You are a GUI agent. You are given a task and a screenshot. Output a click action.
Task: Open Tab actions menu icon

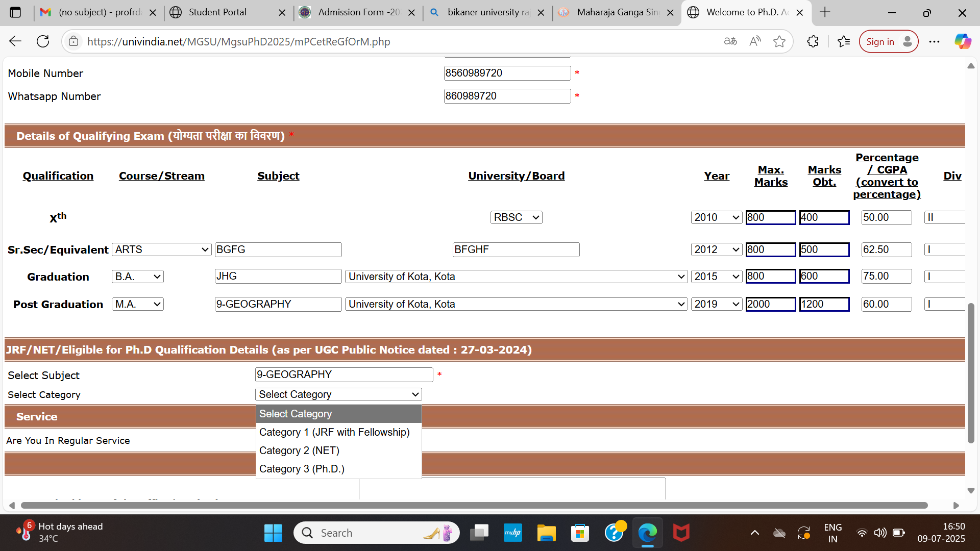click(x=15, y=12)
